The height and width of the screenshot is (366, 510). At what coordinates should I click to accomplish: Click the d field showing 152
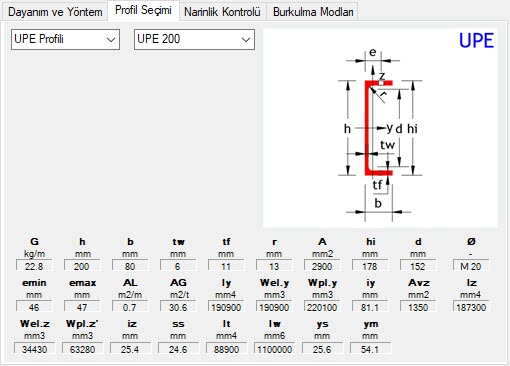pos(418,266)
